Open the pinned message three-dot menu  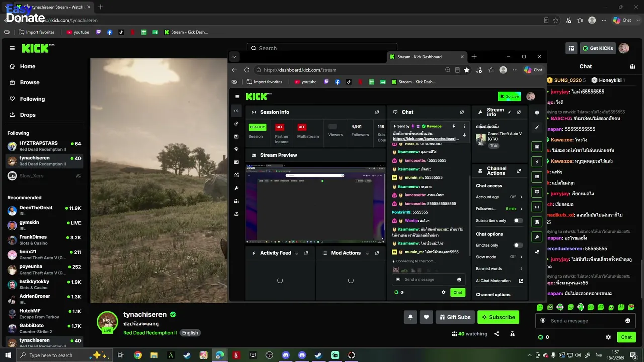click(464, 126)
